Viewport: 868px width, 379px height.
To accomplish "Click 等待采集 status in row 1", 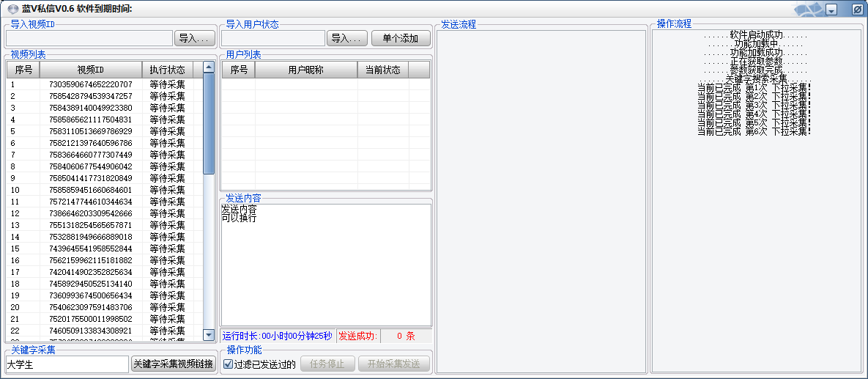I will (x=167, y=85).
